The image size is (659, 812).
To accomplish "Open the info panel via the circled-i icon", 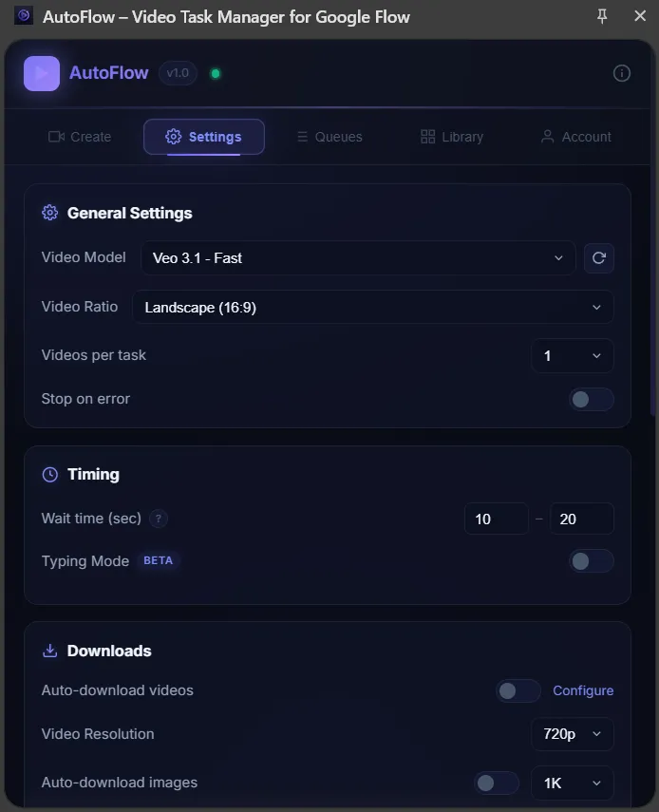I will [622, 72].
